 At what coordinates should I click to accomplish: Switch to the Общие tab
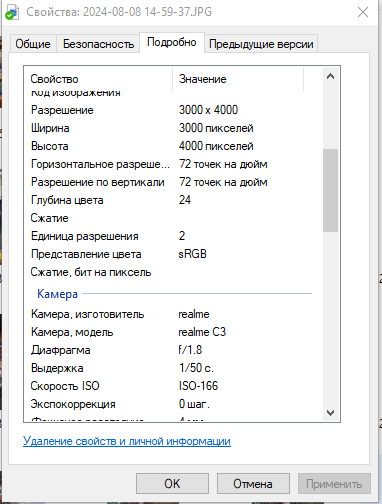pyautogui.click(x=33, y=44)
